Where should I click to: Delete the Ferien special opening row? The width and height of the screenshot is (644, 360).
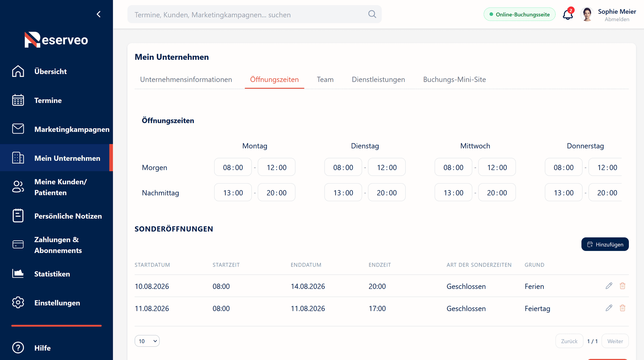tap(623, 286)
